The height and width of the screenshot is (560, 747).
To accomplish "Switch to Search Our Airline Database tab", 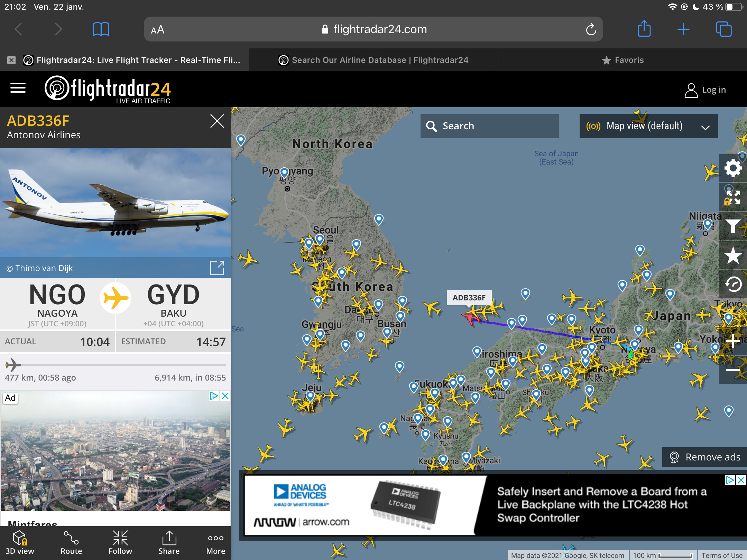I will [373, 60].
